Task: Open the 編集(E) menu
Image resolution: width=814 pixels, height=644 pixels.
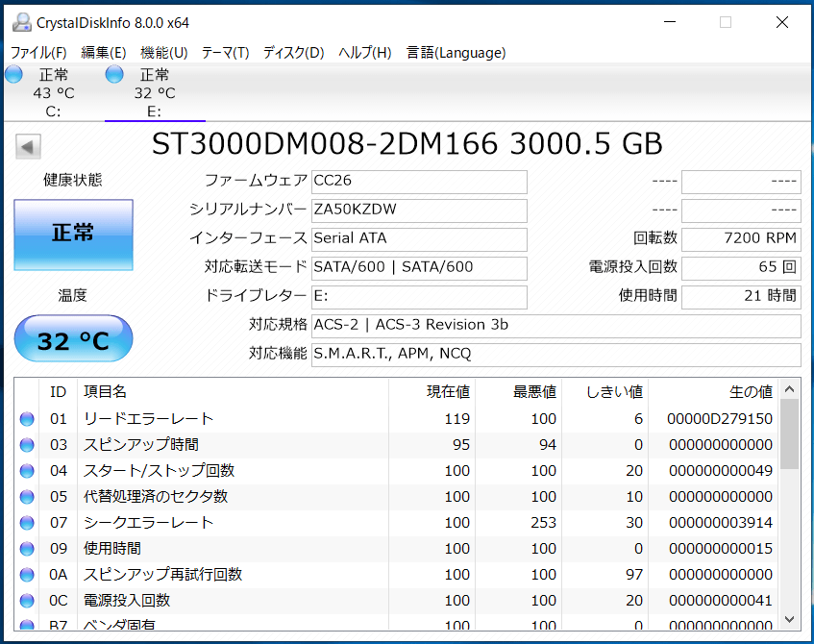Action: (x=103, y=53)
